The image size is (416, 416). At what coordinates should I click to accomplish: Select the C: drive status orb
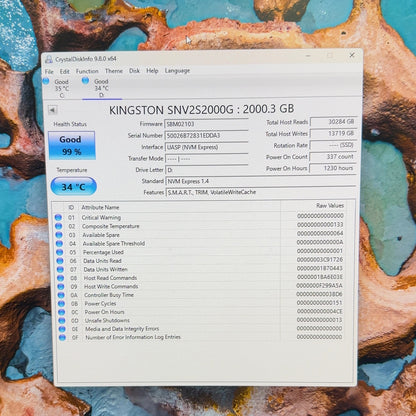coord(46,81)
